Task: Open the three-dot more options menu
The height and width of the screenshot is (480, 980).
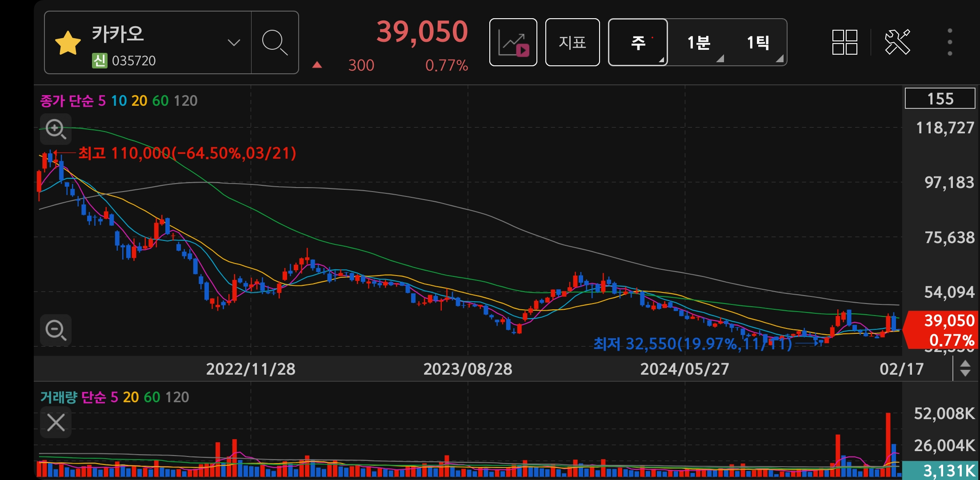Action: click(949, 43)
